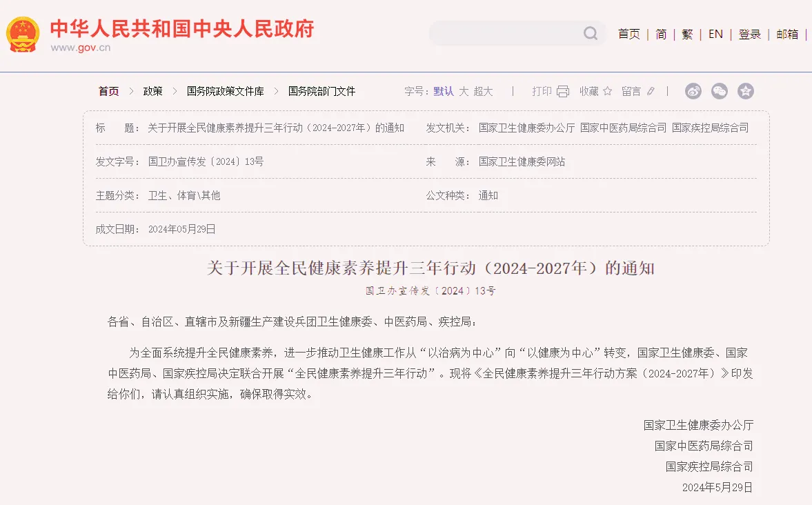Click the search magnifier icon
812x505 pixels.
(591, 34)
